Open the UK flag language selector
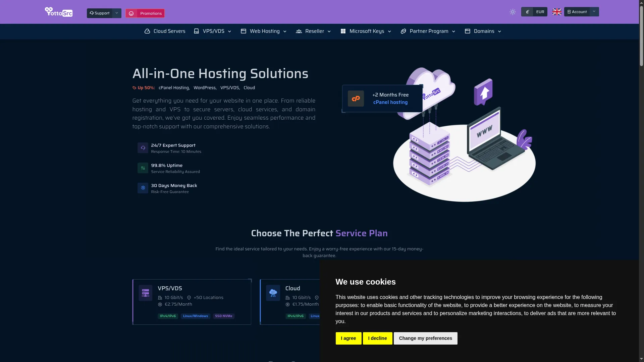This screenshot has width=644, height=362. 557,12
